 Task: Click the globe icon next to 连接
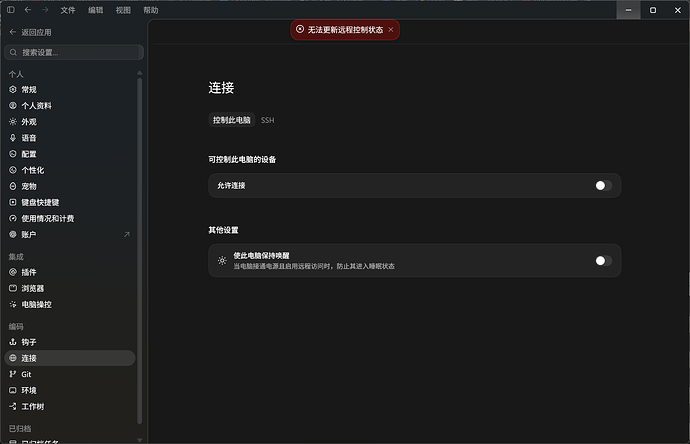coord(13,358)
